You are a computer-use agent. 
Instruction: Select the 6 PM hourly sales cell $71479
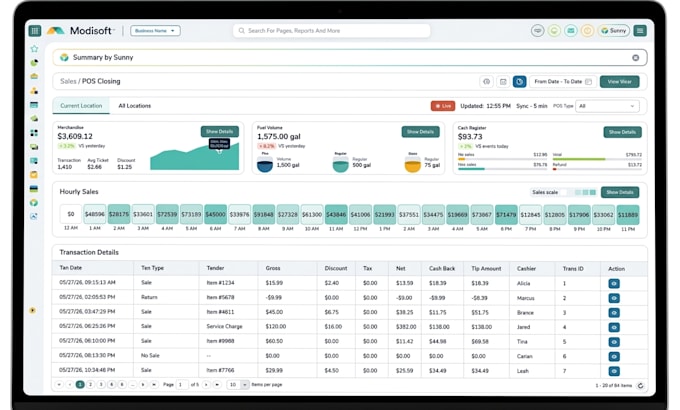(506, 215)
